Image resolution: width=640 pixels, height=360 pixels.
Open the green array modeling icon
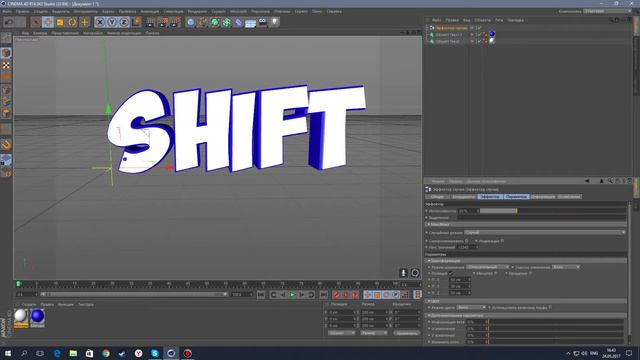pyautogui.click(x=227, y=22)
